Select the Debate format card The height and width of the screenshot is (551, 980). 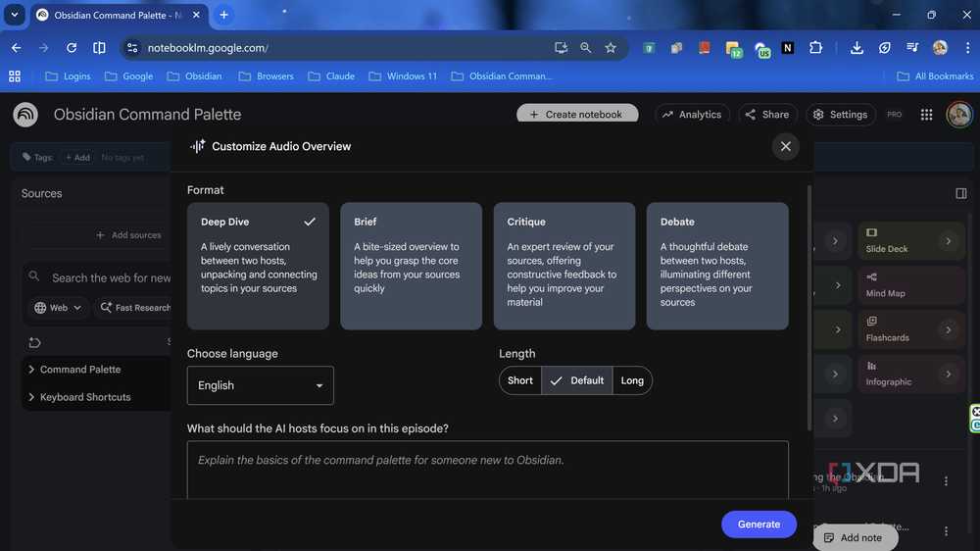[717, 266]
